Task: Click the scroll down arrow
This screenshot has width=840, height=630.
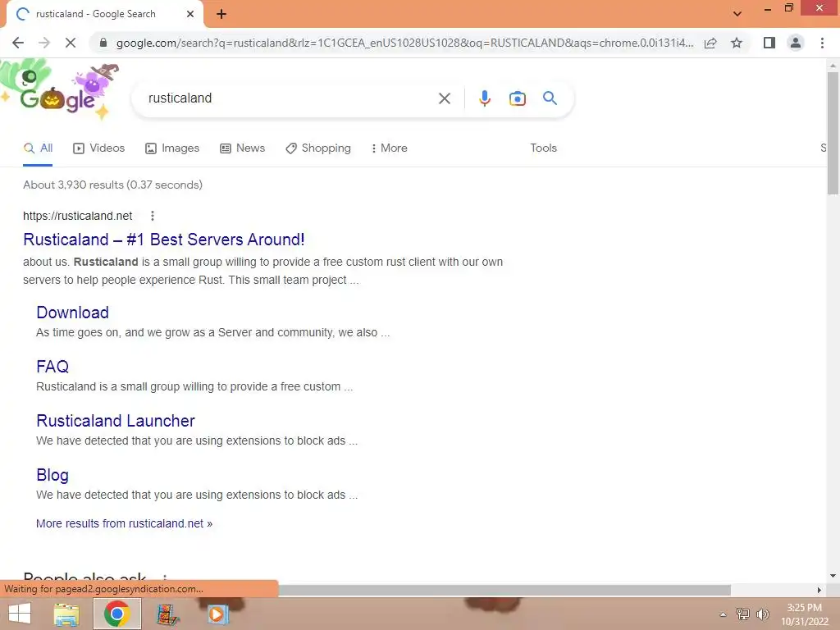Action: point(833,576)
